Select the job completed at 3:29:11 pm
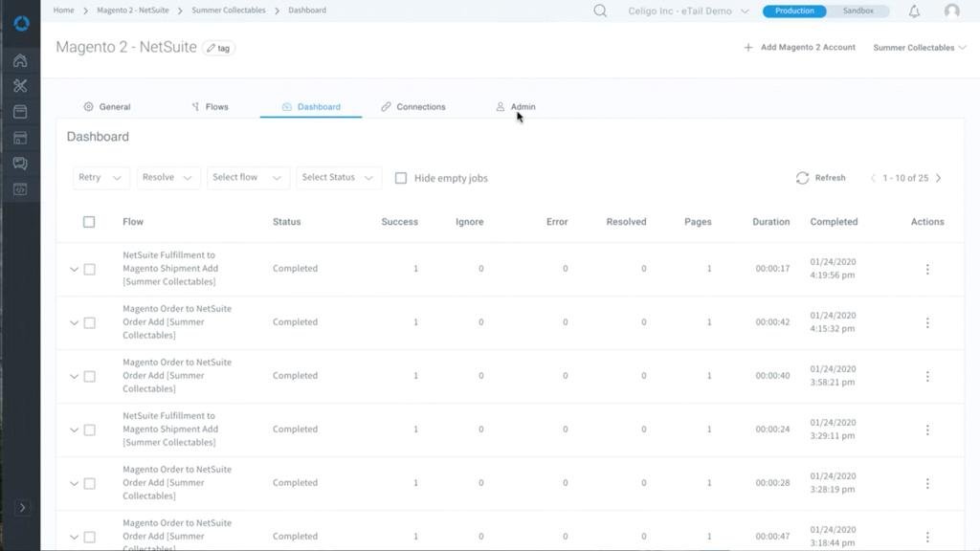980x551 pixels. click(89, 430)
